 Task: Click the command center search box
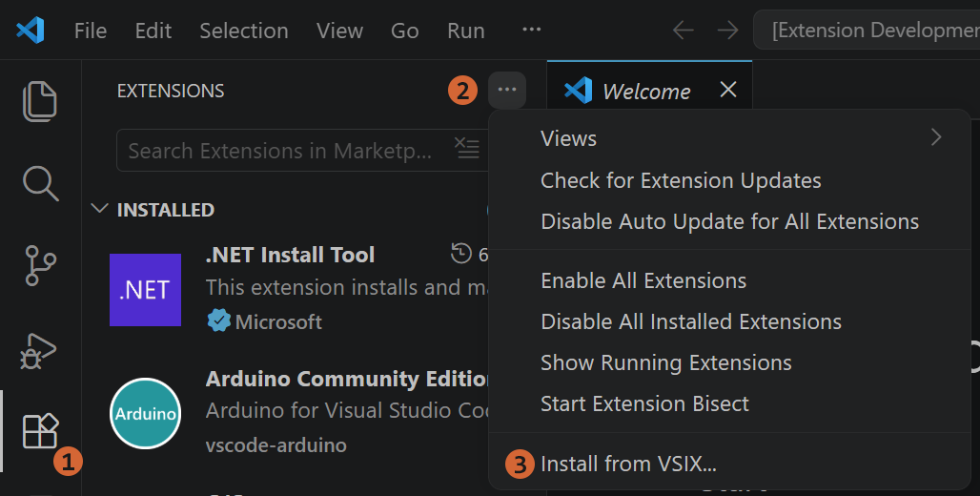click(x=868, y=30)
